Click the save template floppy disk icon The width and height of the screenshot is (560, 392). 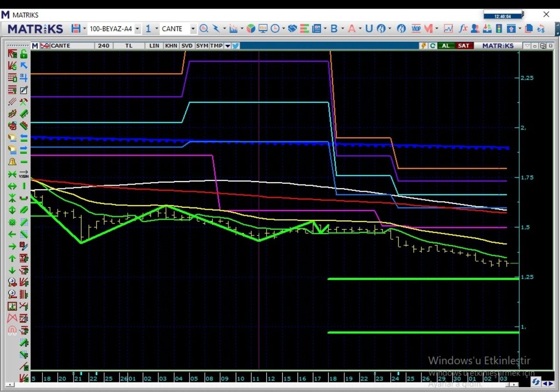click(x=76, y=28)
